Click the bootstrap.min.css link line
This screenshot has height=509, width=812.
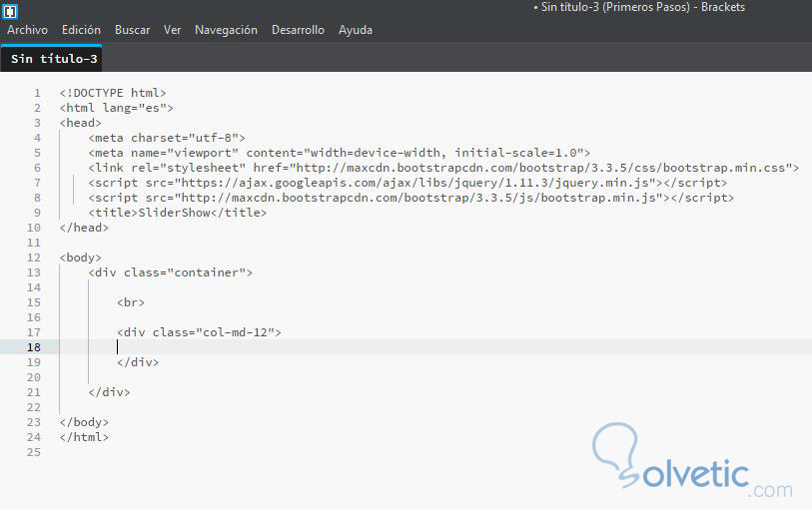pos(443,168)
